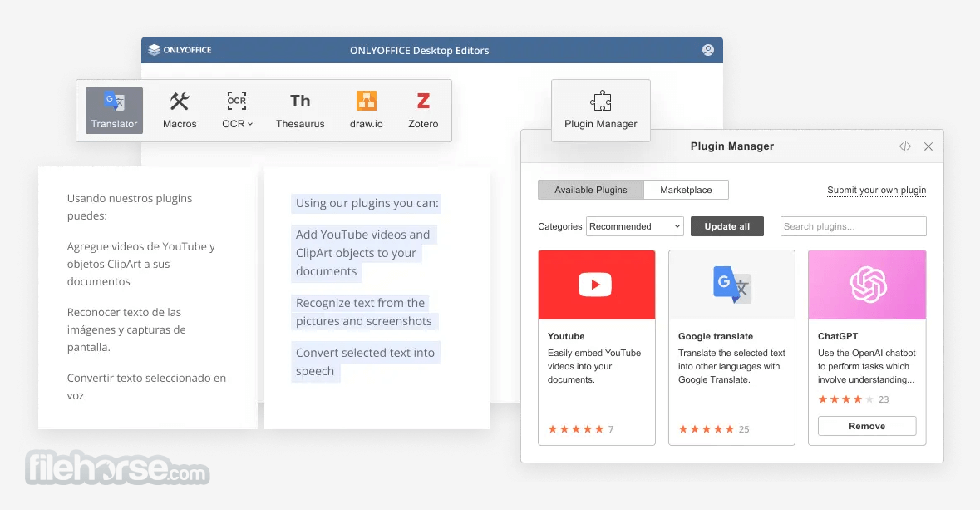Screen dimensions: 980x510
Task: Click the Categories label
Action: click(x=560, y=226)
